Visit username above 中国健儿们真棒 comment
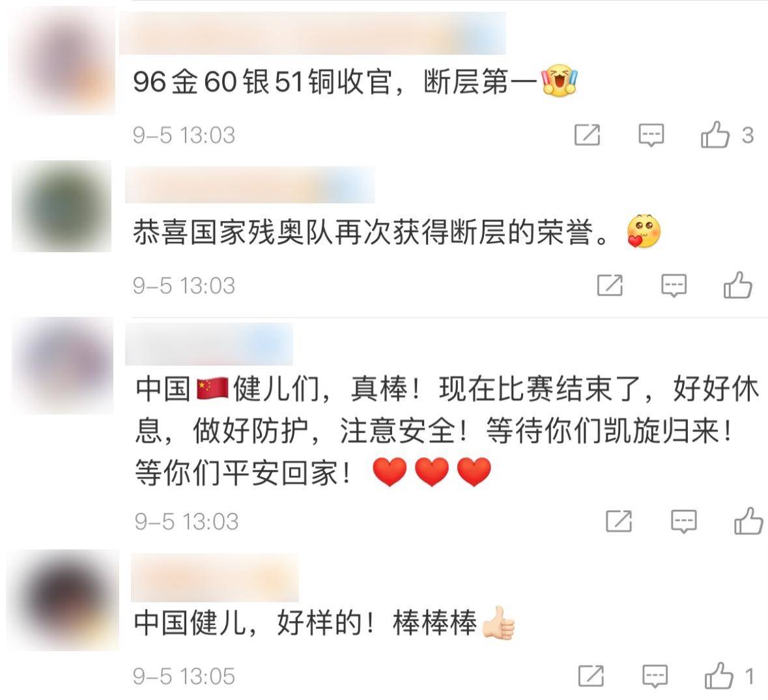This screenshot has height=700, width=768. click(208, 343)
